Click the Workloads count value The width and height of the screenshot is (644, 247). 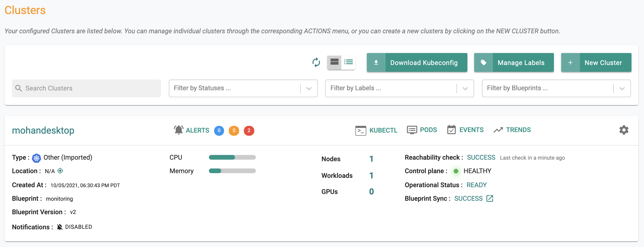click(x=371, y=175)
